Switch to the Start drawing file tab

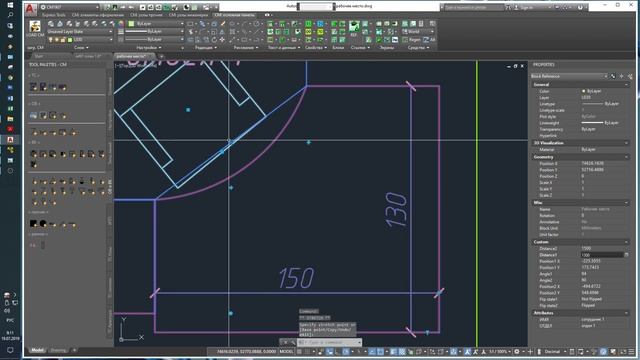pos(39,56)
